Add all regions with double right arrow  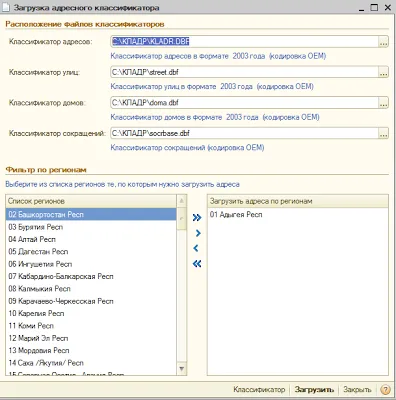(197, 218)
